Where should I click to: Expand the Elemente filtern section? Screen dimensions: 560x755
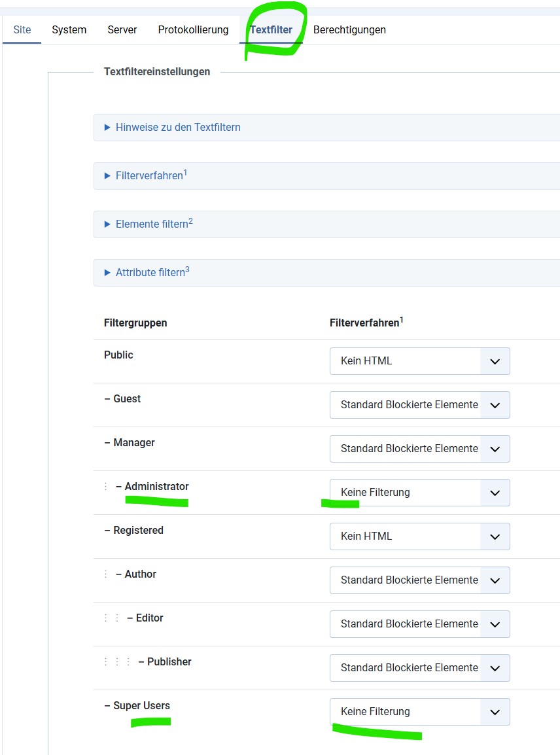point(152,224)
